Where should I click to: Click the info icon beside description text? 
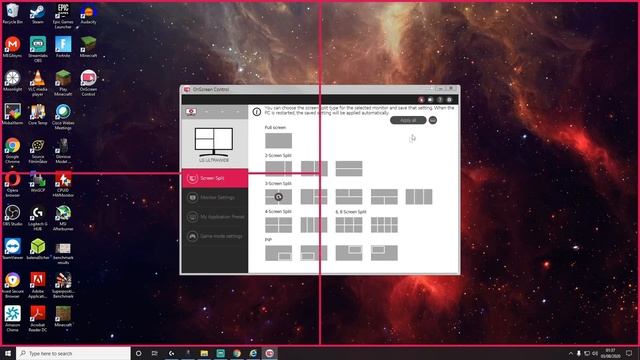(x=257, y=111)
